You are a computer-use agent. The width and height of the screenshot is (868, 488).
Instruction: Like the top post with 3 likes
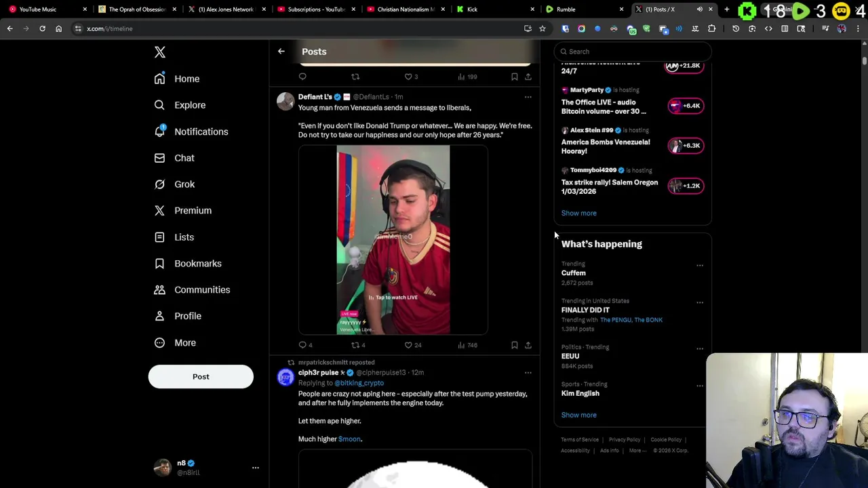click(x=408, y=77)
